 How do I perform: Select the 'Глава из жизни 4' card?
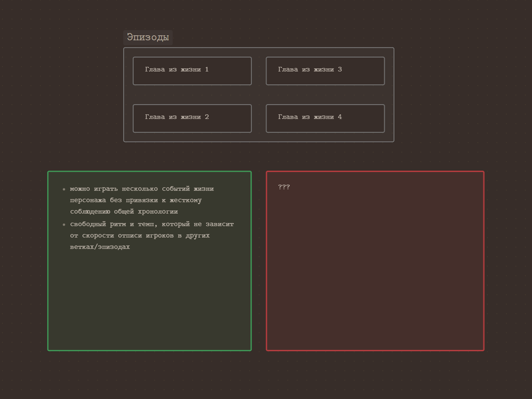[x=325, y=119]
